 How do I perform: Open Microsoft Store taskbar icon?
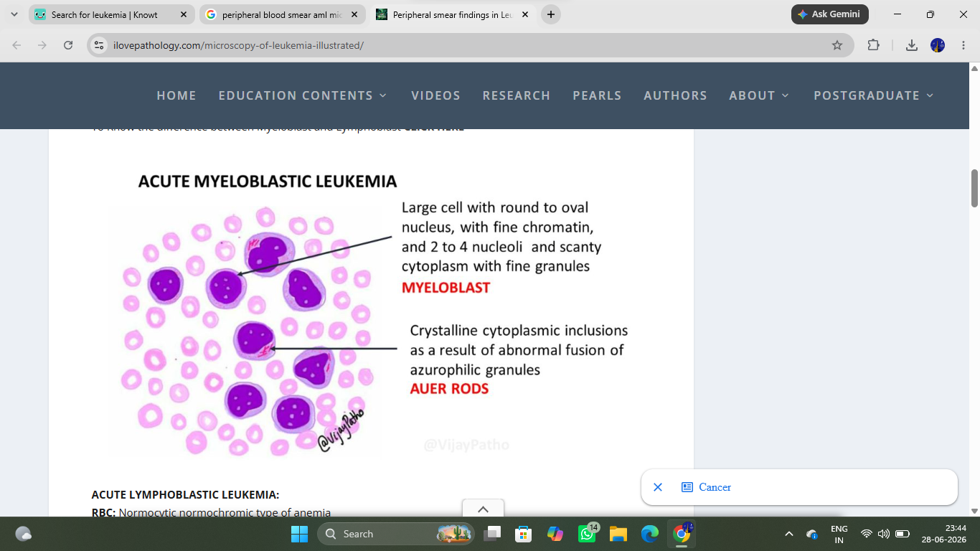[524, 534]
